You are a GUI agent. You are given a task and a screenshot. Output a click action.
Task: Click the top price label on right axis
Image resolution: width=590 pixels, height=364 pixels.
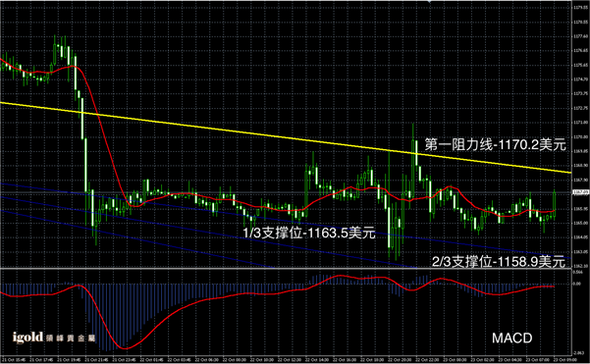581,8
